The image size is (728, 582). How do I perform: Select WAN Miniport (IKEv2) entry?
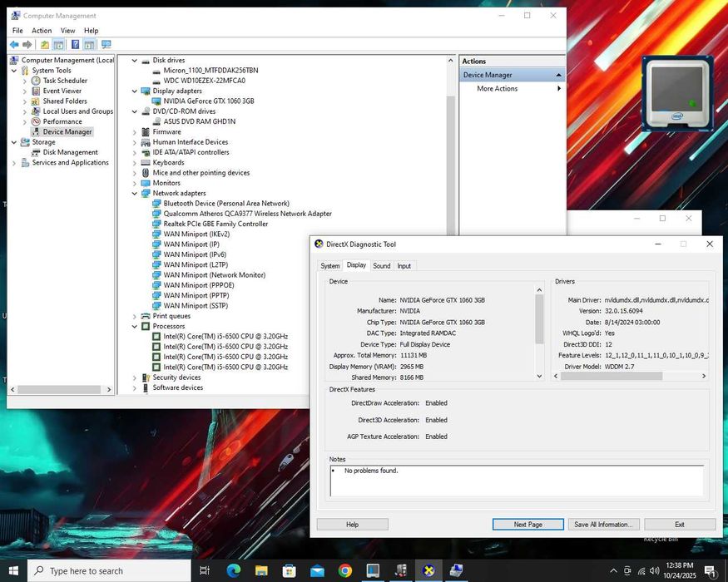[x=196, y=234]
